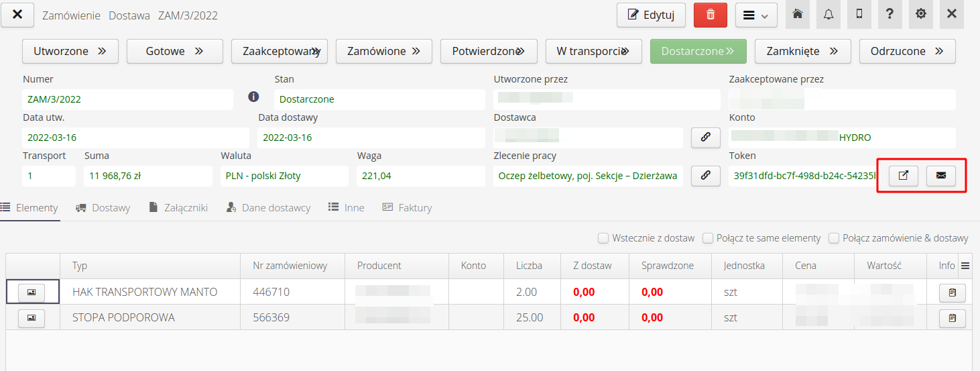980x371 pixels.
Task: Open table column menu icon by Info
Action: point(965,266)
